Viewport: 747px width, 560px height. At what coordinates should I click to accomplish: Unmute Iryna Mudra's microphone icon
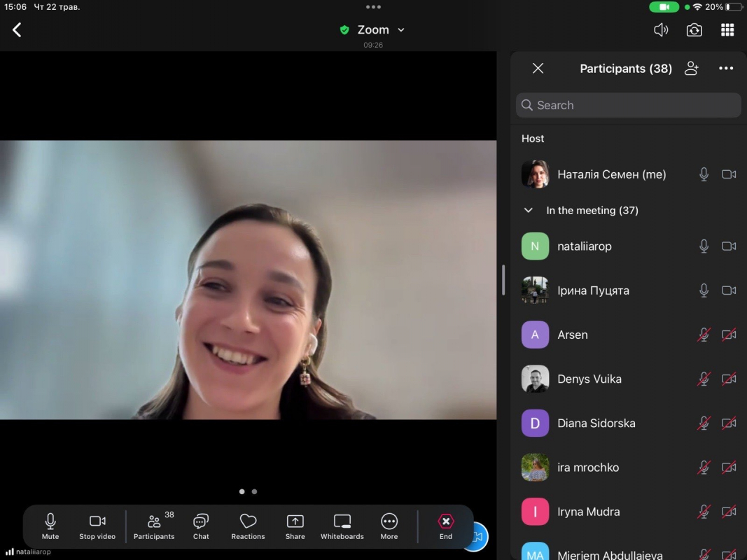click(704, 512)
